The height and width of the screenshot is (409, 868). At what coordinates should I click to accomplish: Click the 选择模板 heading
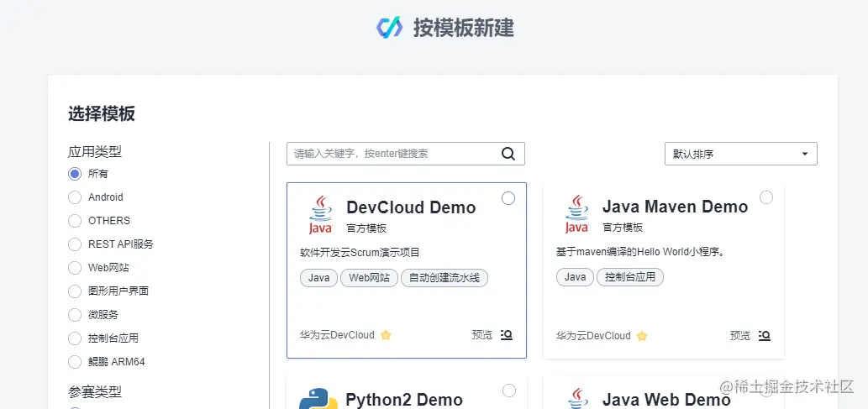(102, 114)
